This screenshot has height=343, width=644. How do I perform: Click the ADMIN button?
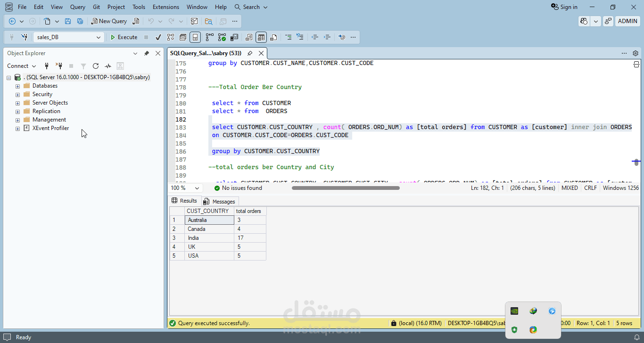click(627, 21)
